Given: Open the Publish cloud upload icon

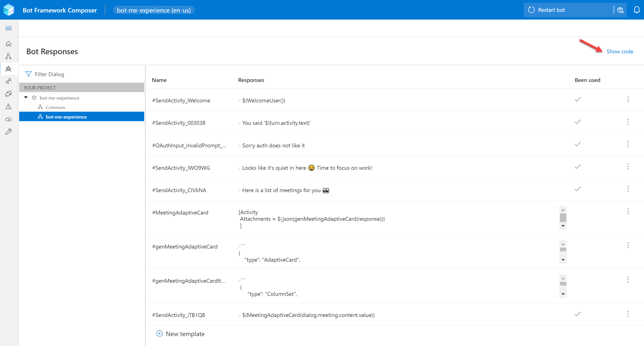Looking at the screenshot, I should [9, 119].
